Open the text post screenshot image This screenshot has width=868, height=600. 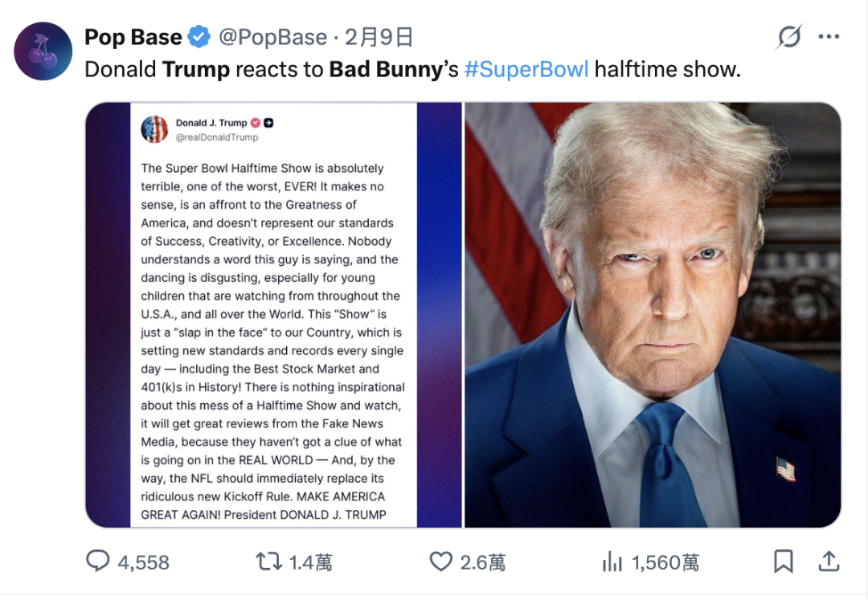pyautogui.click(x=274, y=315)
